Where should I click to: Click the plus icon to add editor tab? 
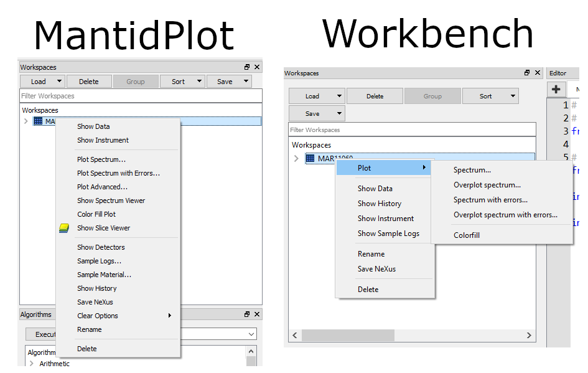(556, 90)
